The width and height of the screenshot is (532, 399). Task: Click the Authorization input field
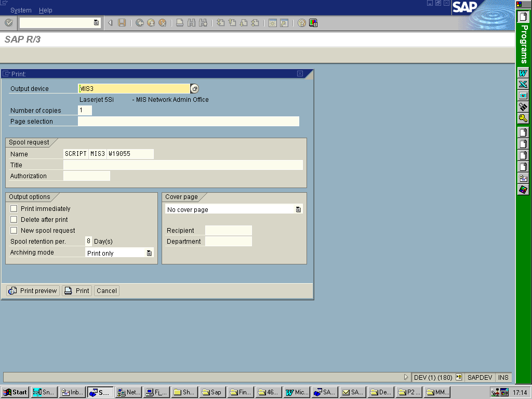(87, 176)
